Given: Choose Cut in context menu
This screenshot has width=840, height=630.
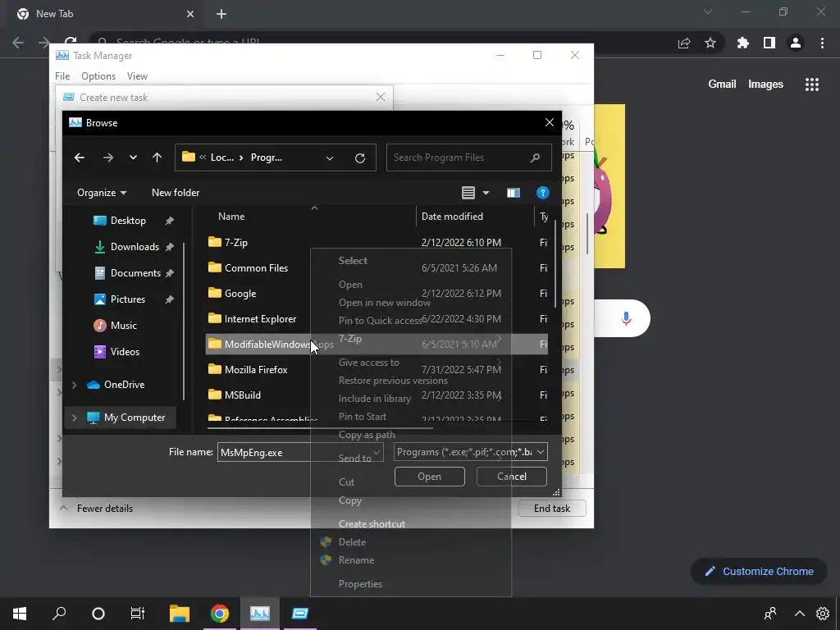Looking at the screenshot, I should tap(346, 482).
